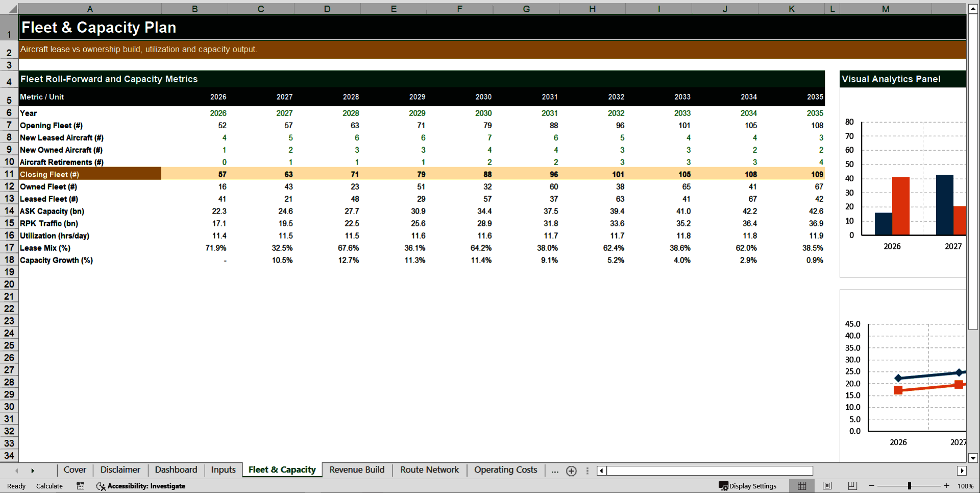Select the Closing Fleet (#) label cell
Screen dimensions: 980x493
[90, 174]
